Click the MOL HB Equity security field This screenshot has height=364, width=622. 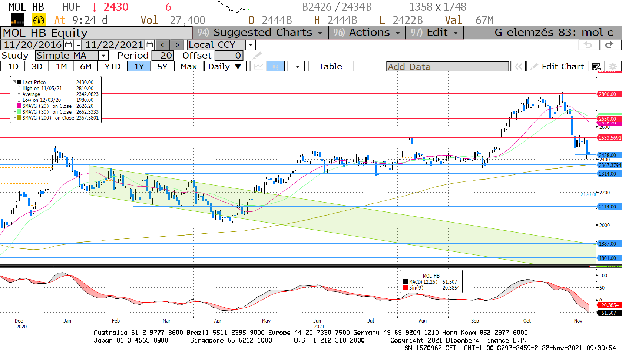tap(96, 33)
